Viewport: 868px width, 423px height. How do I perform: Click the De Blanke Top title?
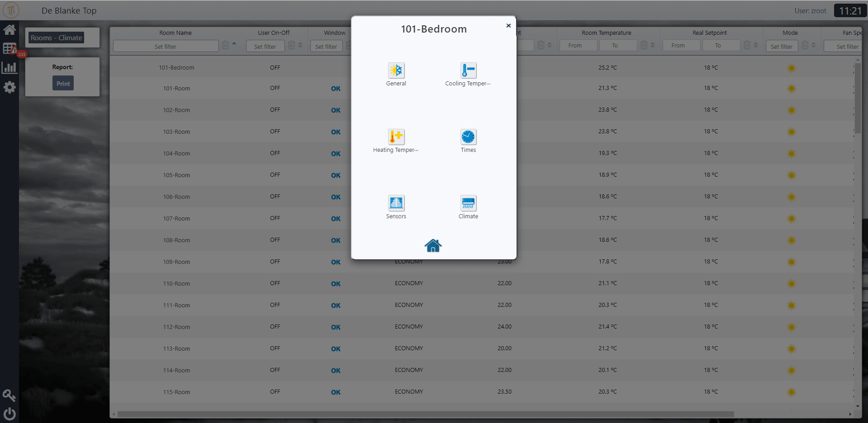click(x=69, y=10)
